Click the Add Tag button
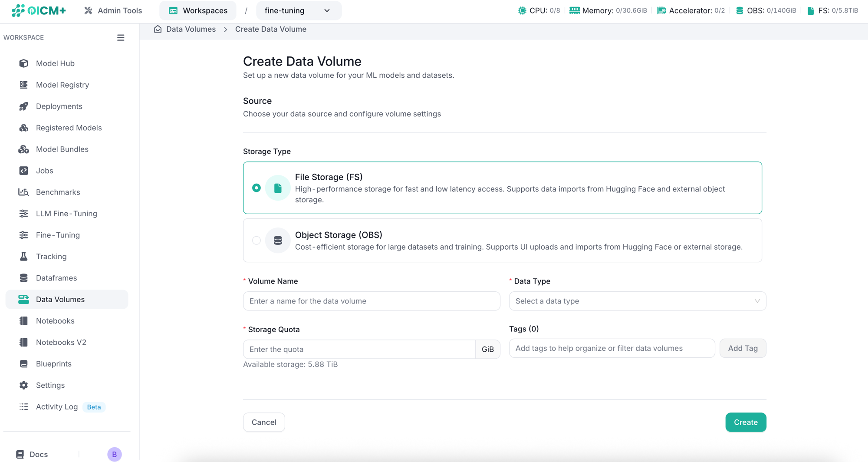Screen dimensions: 868x462 coord(743,348)
